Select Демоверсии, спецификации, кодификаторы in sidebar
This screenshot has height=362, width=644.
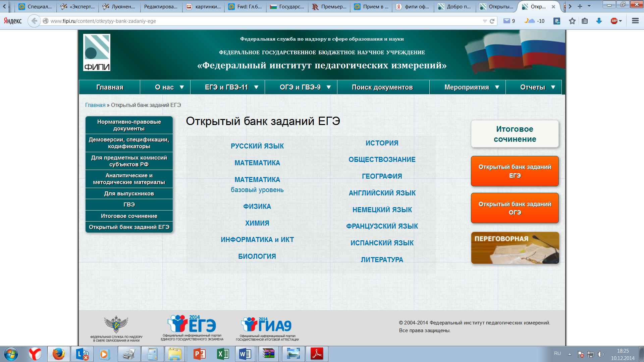129,143
